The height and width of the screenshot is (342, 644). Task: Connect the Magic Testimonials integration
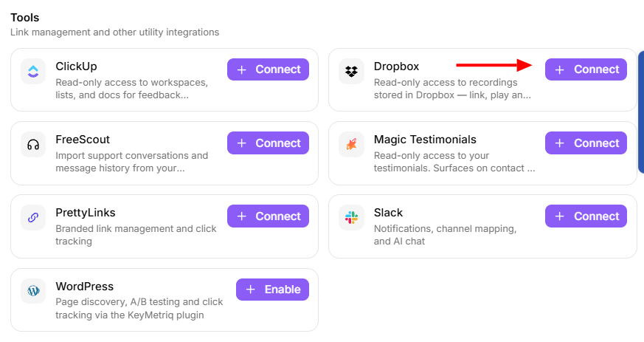tap(586, 143)
